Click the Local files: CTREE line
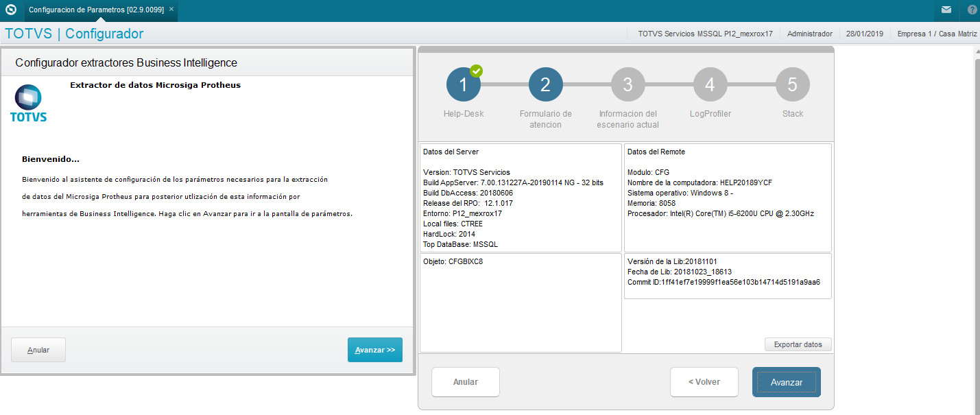The height and width of the screenshot is (415, 980). click(453, 224)
